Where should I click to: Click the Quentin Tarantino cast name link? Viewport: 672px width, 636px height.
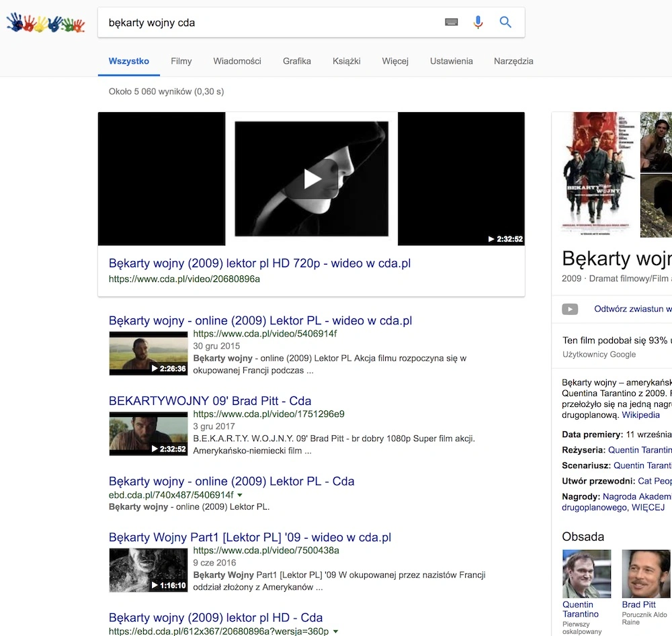pyautogui.click(x=581, y=609)
